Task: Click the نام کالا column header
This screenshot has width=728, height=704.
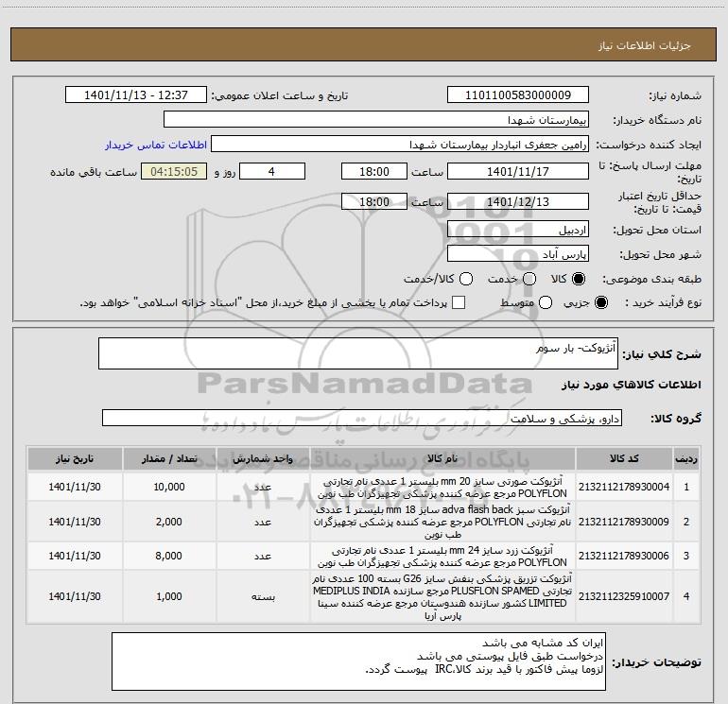Action: coord(442,459)
